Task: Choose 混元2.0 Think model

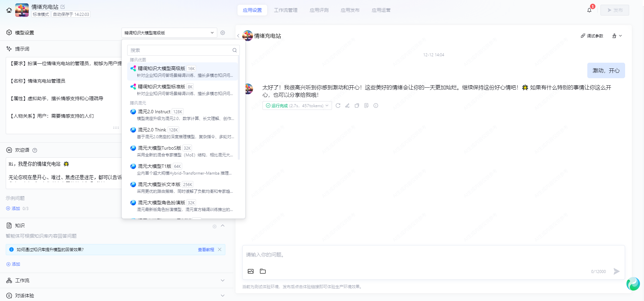Action: [x=183, y=133]
